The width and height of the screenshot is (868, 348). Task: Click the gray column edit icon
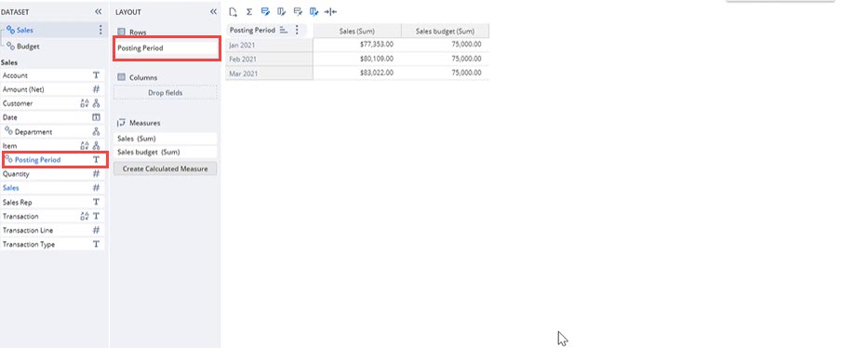pos(281,11)
